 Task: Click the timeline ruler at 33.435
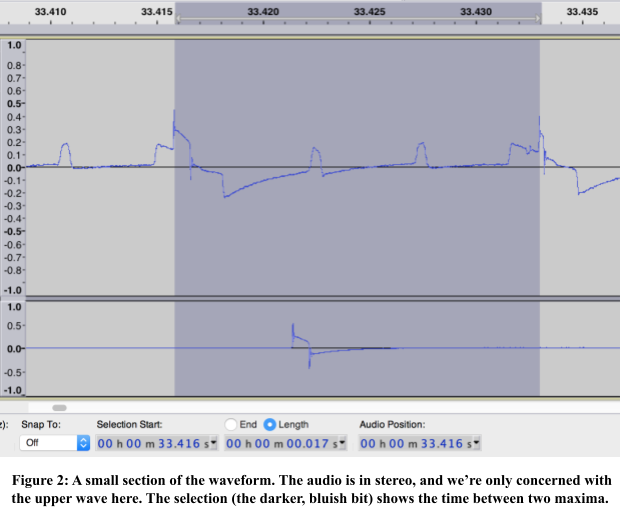[x=582, y=12]
